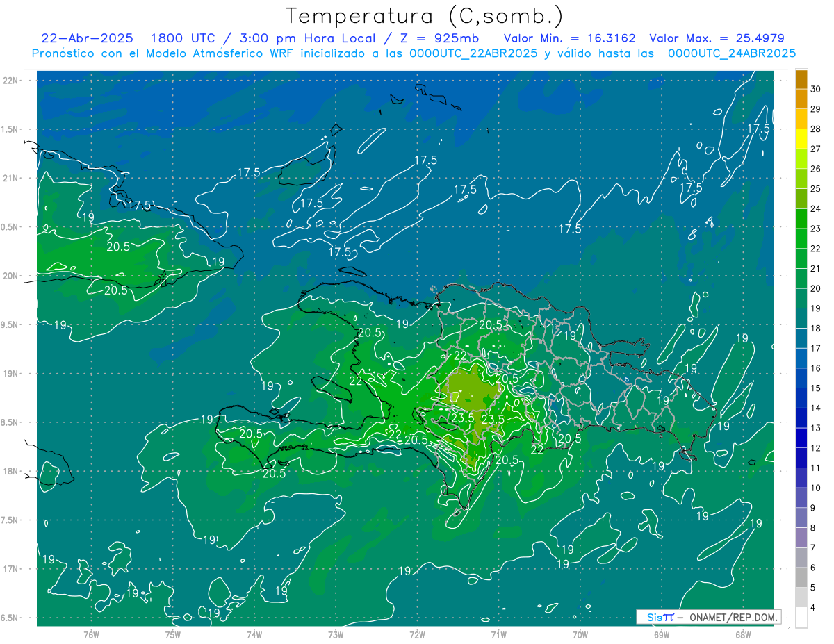834x644 pixels.
Task: Click the '1.5N' latitude axis label
Action: (9, 129)
